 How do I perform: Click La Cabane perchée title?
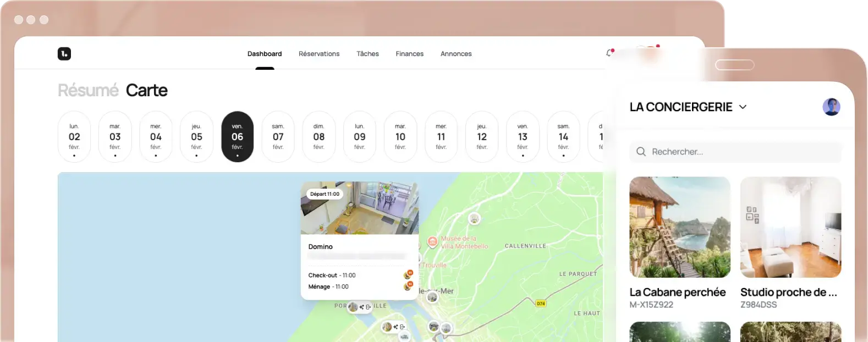click(678, 293)
